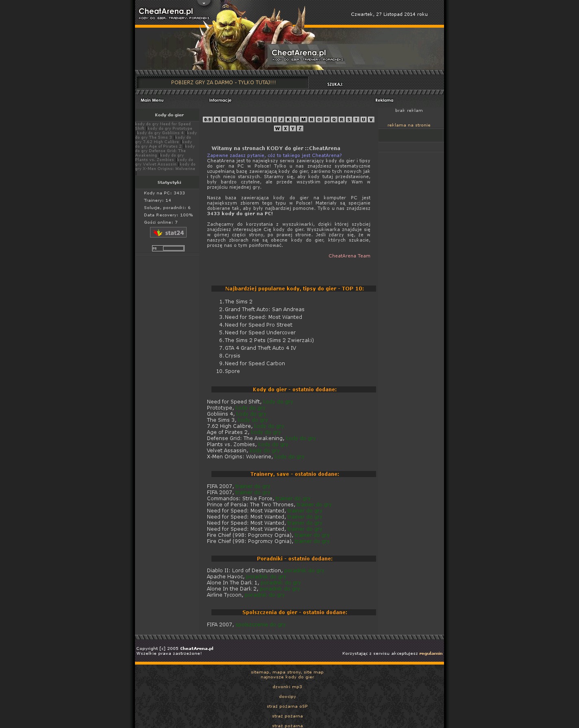Open the 'dzwonki mp3' footer link

287,687
